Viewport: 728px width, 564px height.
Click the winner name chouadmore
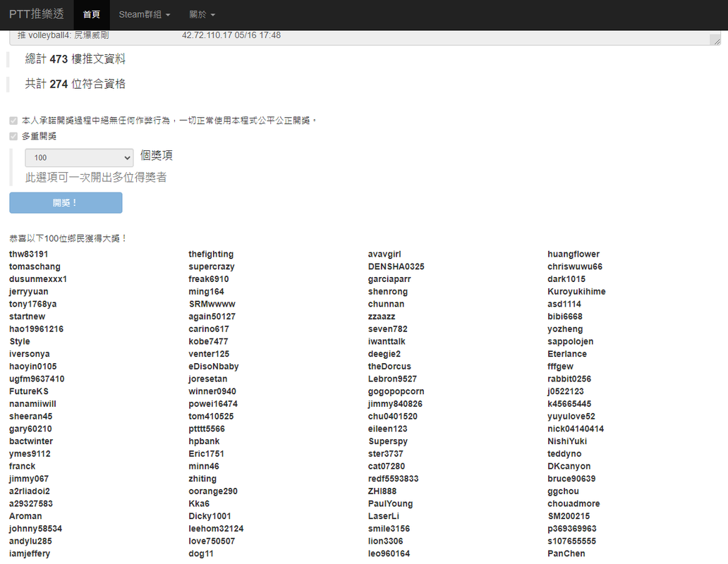tap(574, 503)
